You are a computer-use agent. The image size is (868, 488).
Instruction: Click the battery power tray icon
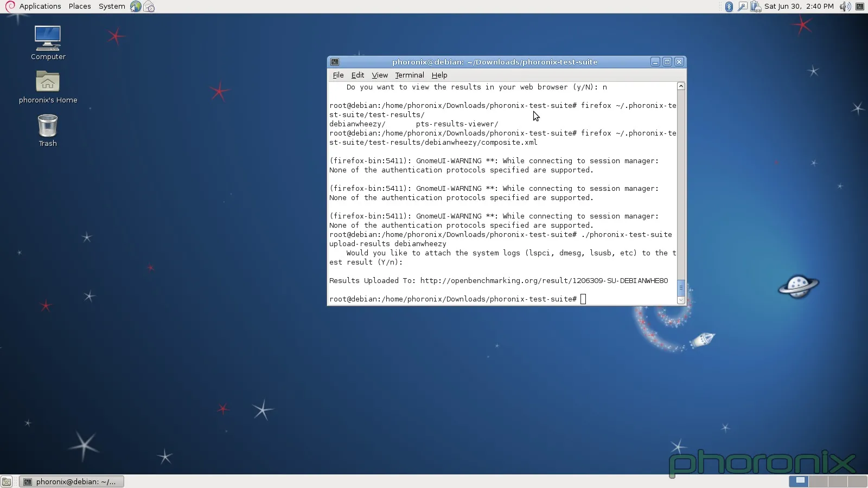point(756,7)
